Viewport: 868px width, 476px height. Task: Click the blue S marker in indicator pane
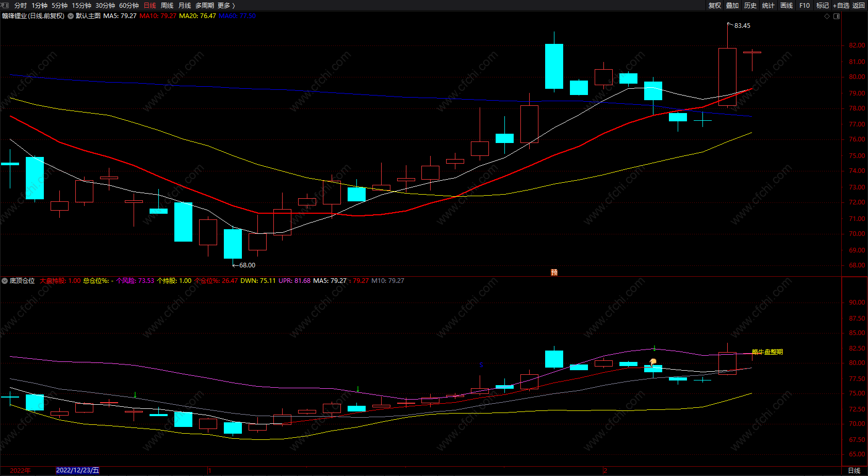[481, 365]
